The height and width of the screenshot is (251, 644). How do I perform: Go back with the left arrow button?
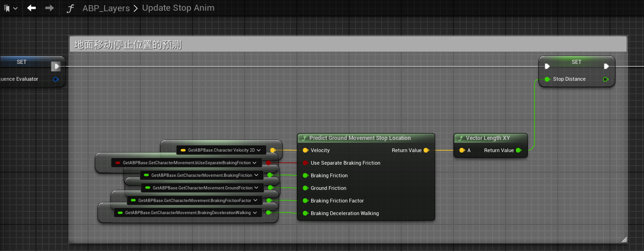click(x=32, y=8)
